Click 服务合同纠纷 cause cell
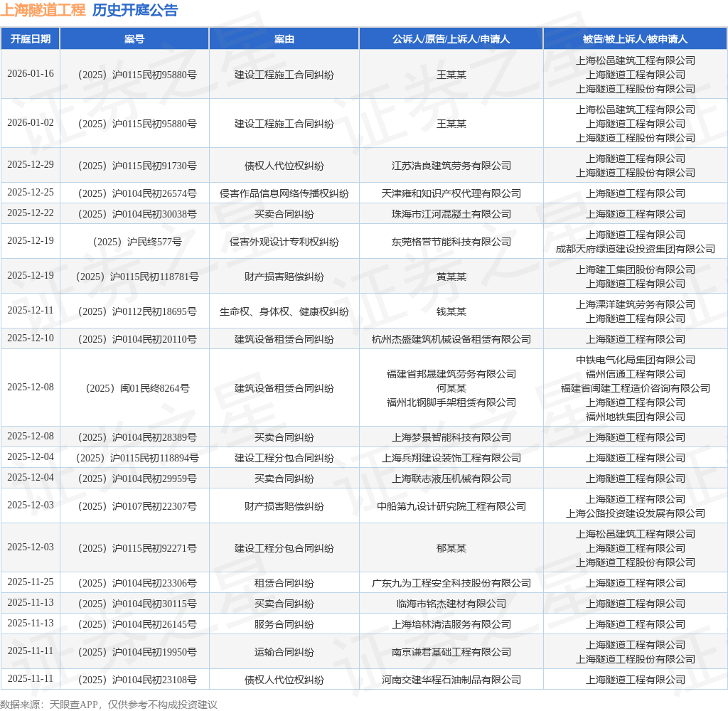Viewport: 728px width, 711px height. click(x=284, y=625)
